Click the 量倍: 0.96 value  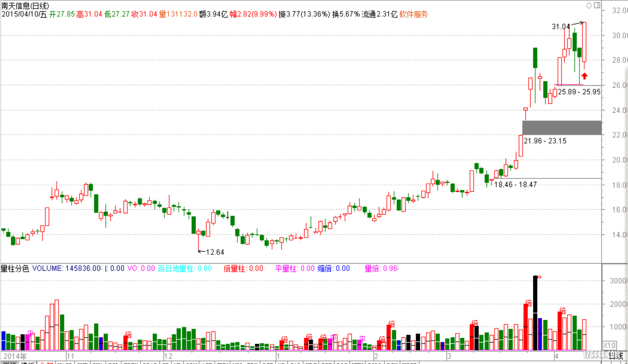381,268
